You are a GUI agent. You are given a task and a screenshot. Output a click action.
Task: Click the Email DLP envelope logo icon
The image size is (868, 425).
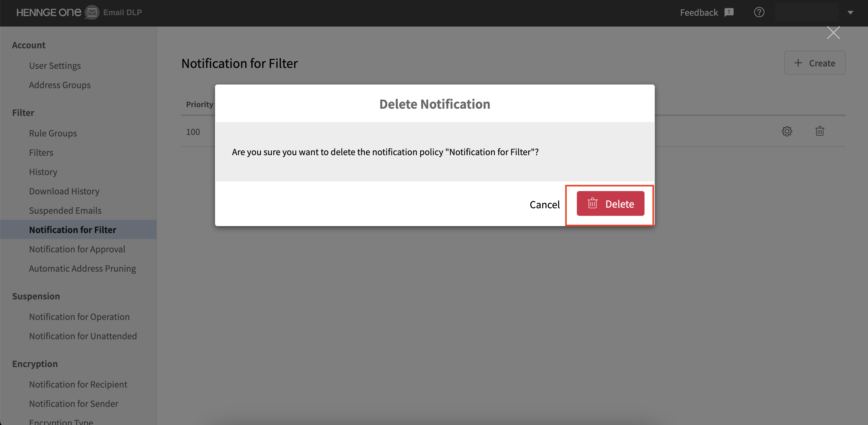tap(92, 12)
